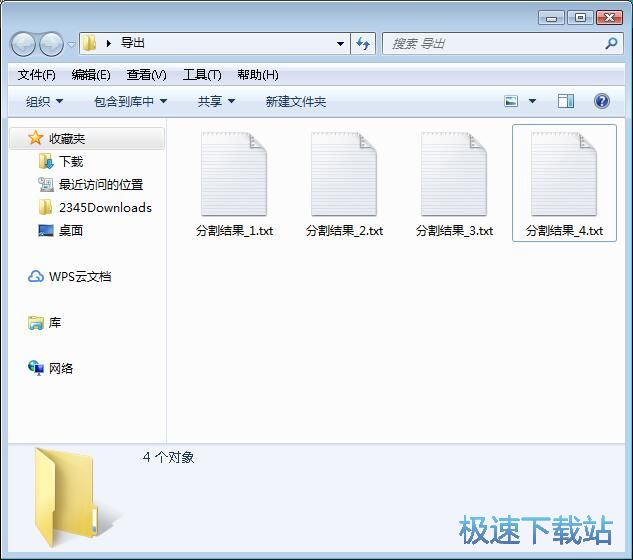Image resolution: width=633 pixels, height=560 pixels.
Task: Minimize the 导出 window
Action: tap(551, 18)
